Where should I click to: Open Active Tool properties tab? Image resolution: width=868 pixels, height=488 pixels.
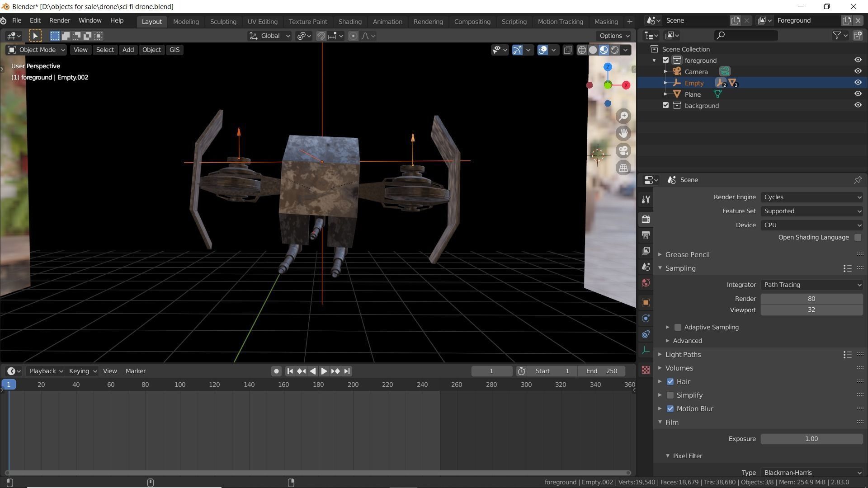(646, 200)
